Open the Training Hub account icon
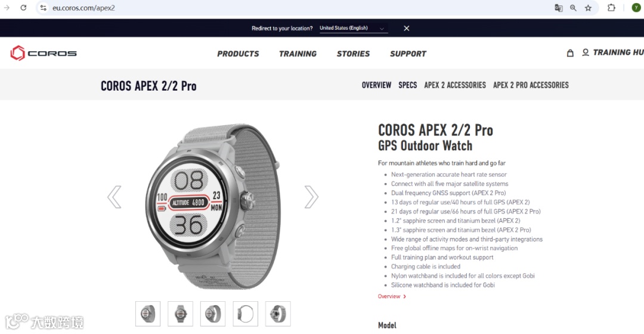This screenshot has width=644, height=334. pos(586,52)
